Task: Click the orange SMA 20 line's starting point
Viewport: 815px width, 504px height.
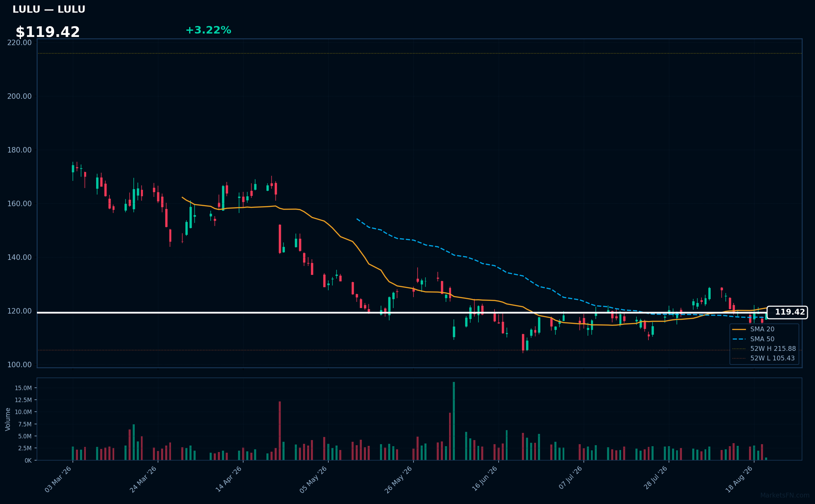Action: (x=182, y=197)
